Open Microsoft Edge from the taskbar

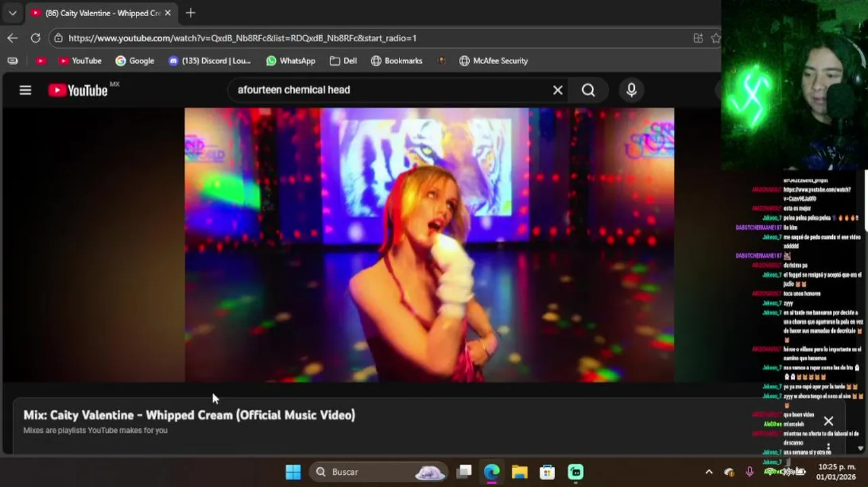(x=491, y=472)
